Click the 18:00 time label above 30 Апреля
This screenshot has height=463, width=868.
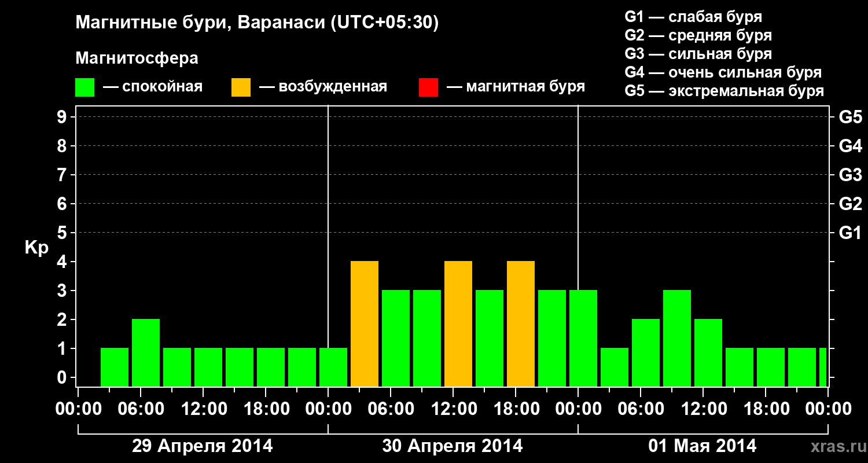[516, 409]
